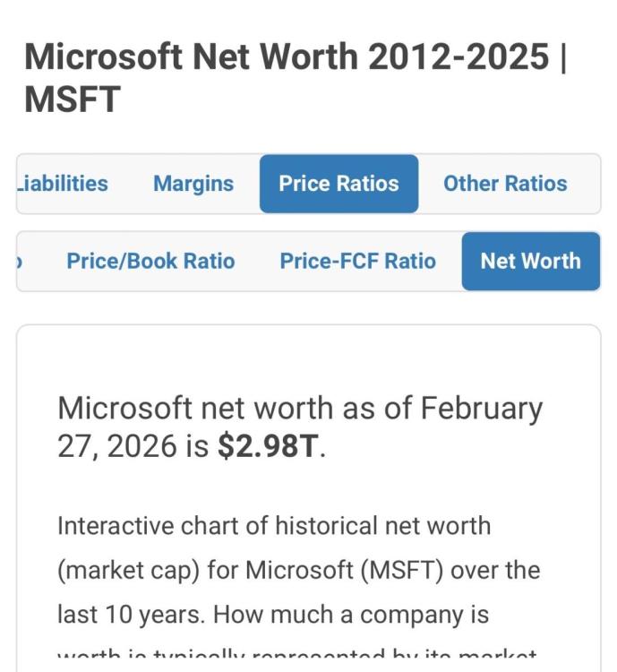617x672 pixels.
Task: Switch to the Price-FCF Ratio sub-tab
Action: (x=357, y=262)
